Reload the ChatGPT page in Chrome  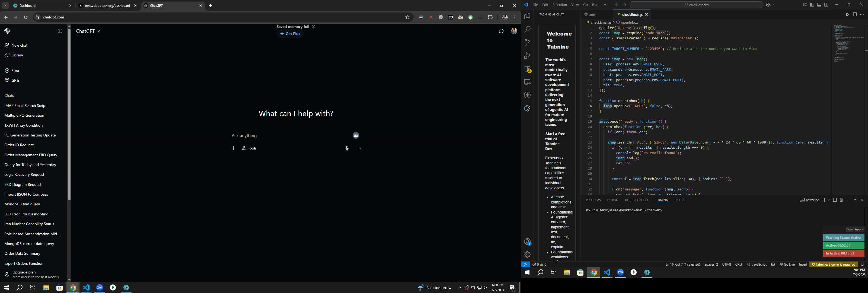click(x=26, y=17)
